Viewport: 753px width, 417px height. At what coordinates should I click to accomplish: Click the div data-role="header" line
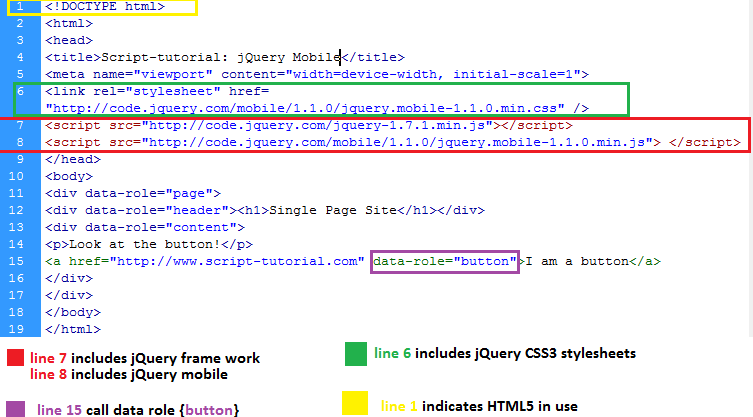click(x=265, y=210)
